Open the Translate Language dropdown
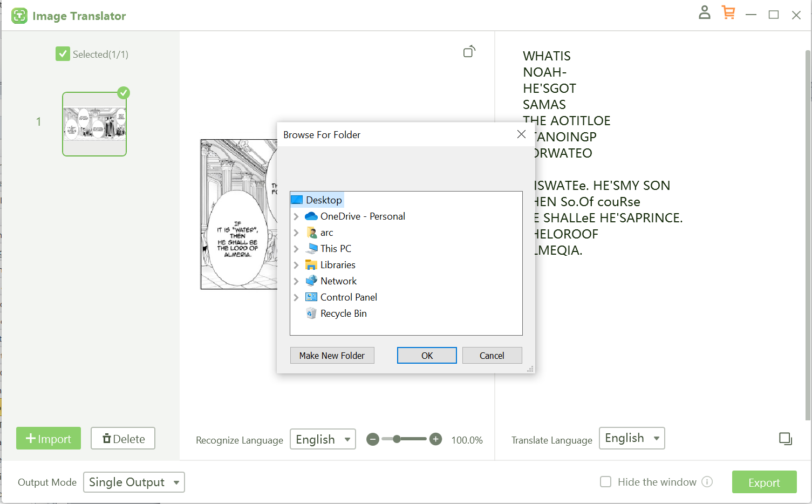This screenshot has height=504, width=812. 632,438
